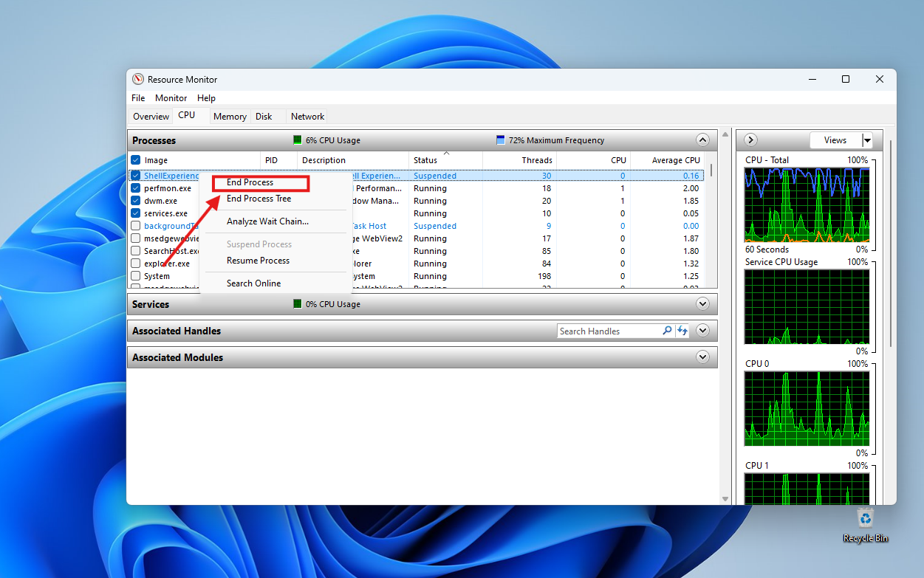Click in the Search Handles field
The height and width of the screenshot is (578, 924).
click(609, 331)
